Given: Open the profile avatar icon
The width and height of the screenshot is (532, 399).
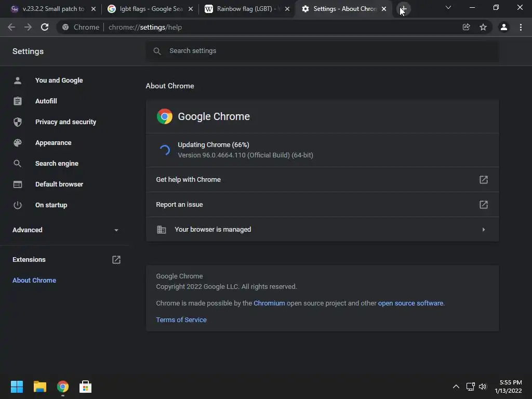Looking at the screenshot, I should coord(503,27).
